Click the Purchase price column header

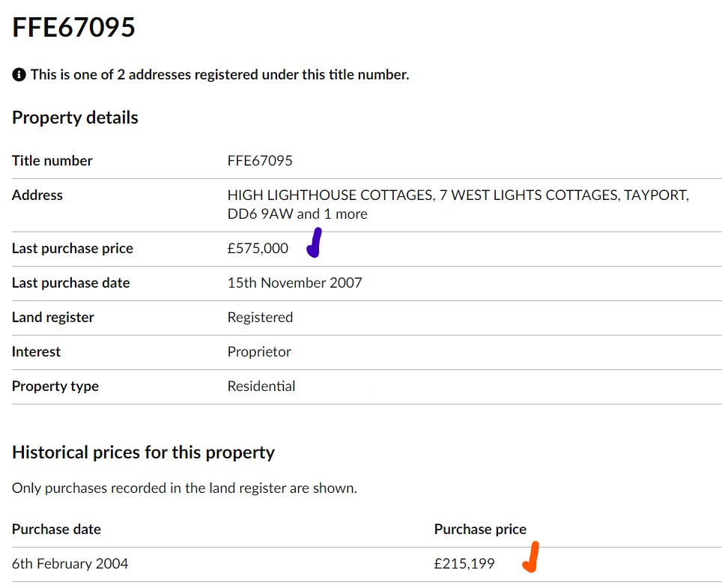pos(480,530)
